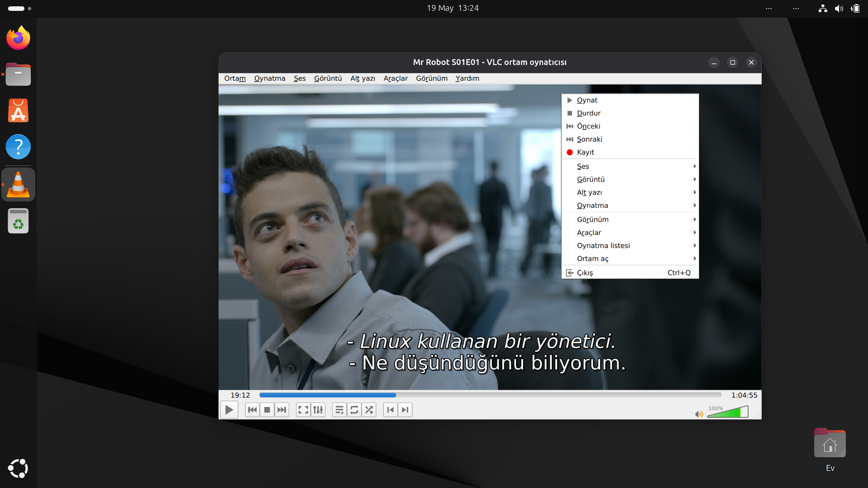868x488 pixels.
Task: Stop playback with the stop button
Action: click(267, 410)
